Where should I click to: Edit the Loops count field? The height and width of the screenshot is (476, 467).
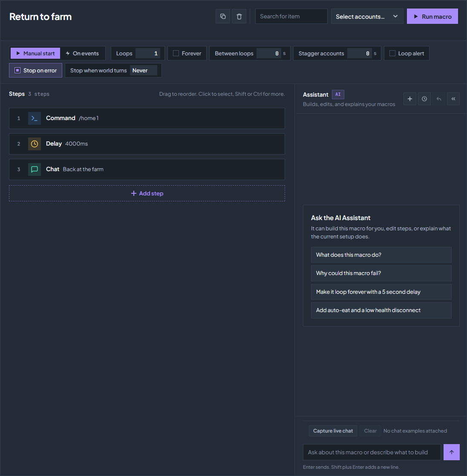pyautogui.click(x=148, y=53)
